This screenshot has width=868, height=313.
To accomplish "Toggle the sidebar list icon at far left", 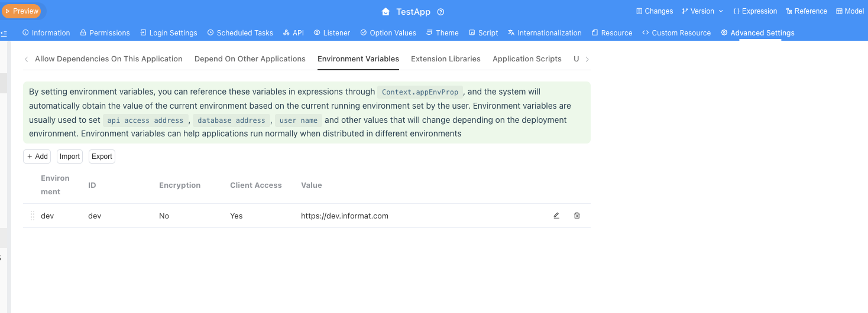I will pyautogui.click(x=4, y=33).
